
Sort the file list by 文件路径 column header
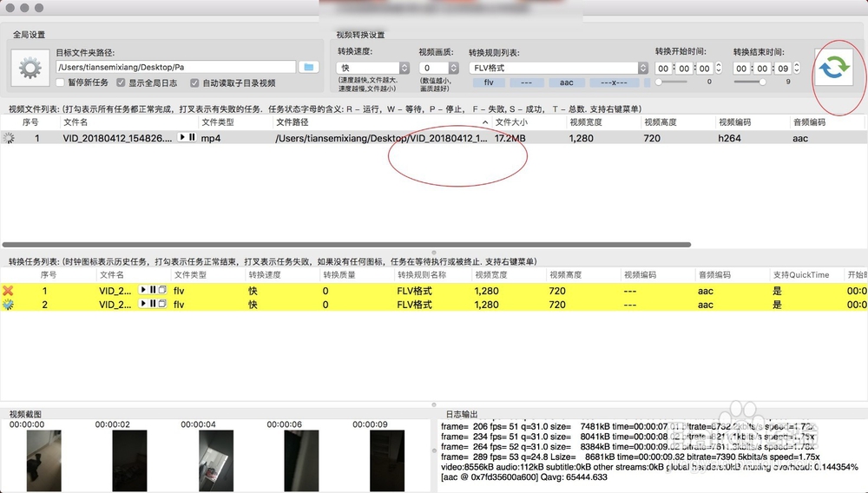(x=382, y=122)
